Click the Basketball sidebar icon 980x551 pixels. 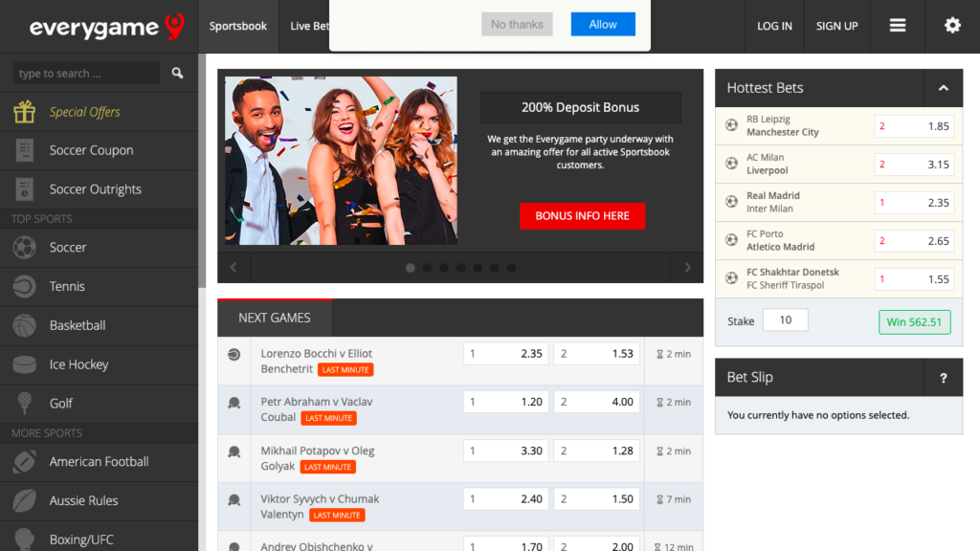[24, 325]
